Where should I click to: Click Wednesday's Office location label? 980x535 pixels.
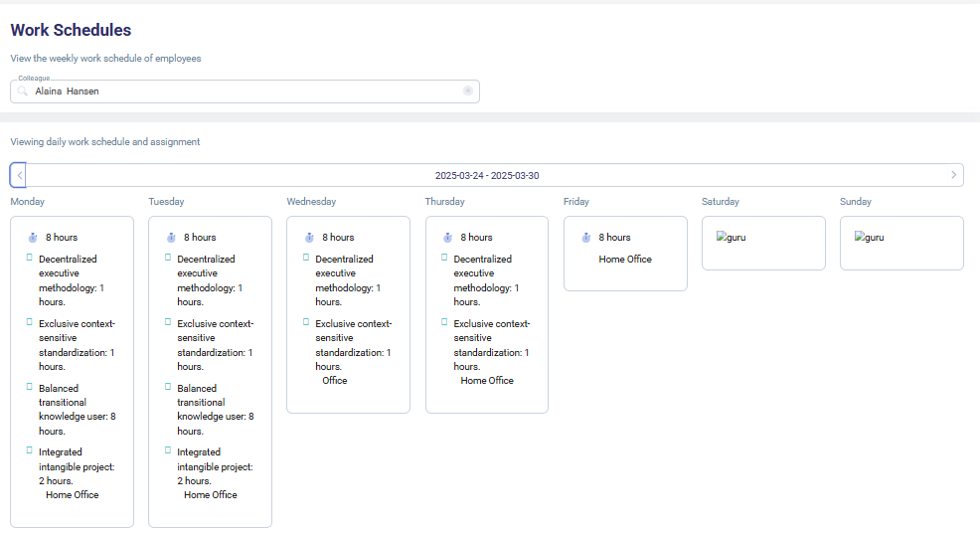tap(335, 381)
